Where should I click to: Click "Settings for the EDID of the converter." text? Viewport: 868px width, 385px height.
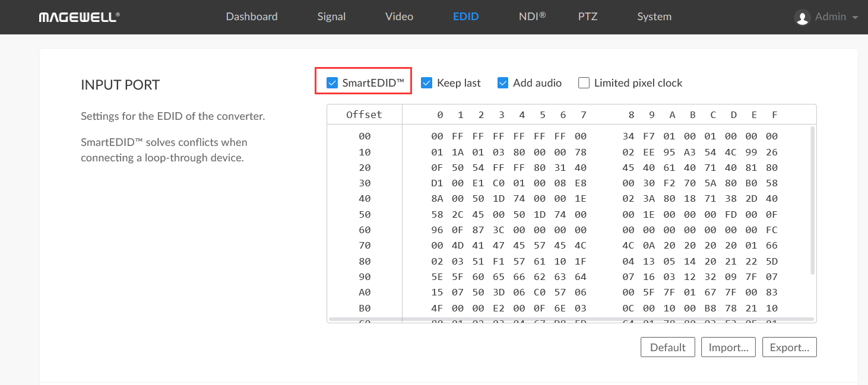click(173, 116)
